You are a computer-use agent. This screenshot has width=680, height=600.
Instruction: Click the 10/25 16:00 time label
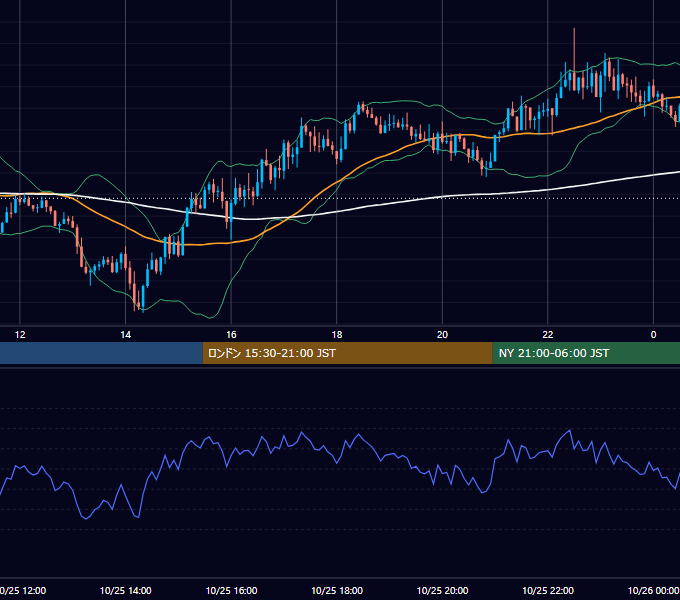(x=231, y=590)
